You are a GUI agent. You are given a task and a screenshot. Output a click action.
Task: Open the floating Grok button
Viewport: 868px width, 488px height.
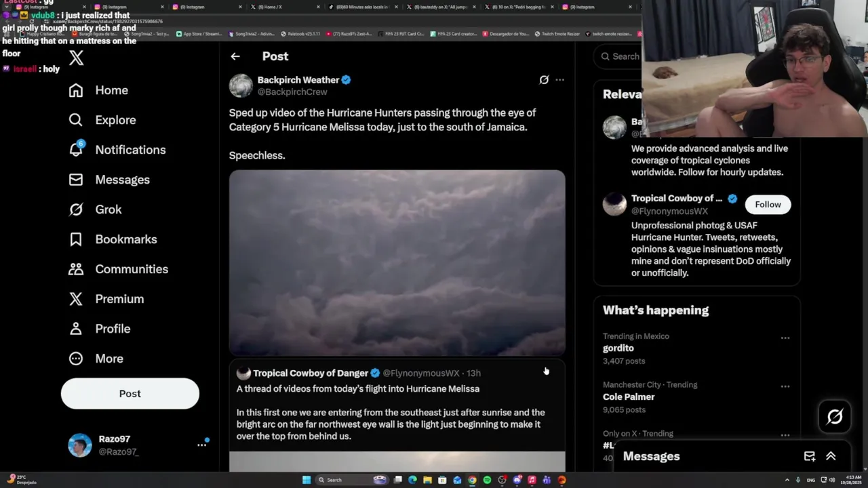(835, 417)
